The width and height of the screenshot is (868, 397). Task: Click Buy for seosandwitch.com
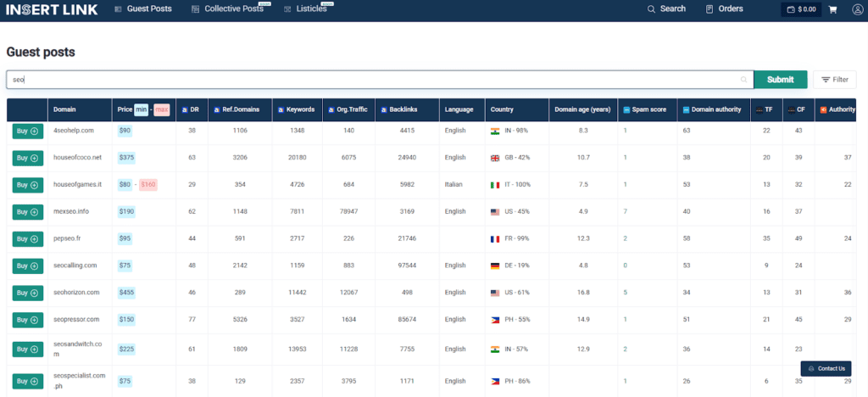28,349
